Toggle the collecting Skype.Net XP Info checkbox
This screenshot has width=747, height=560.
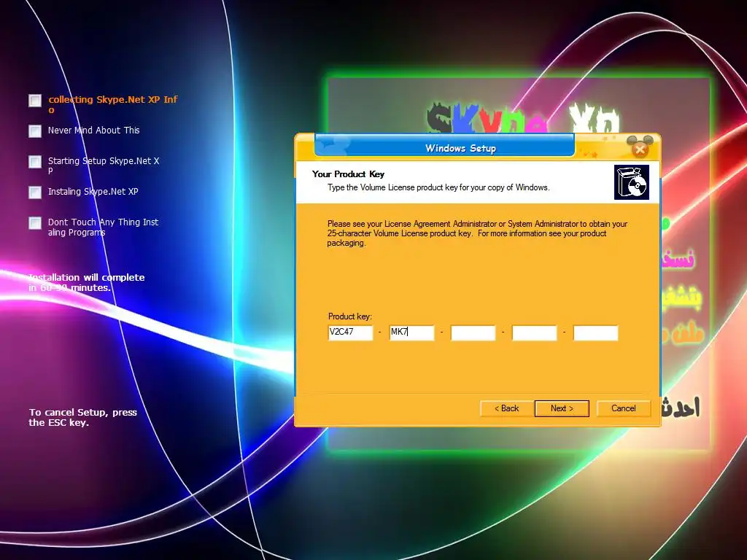tap(35, 101)
